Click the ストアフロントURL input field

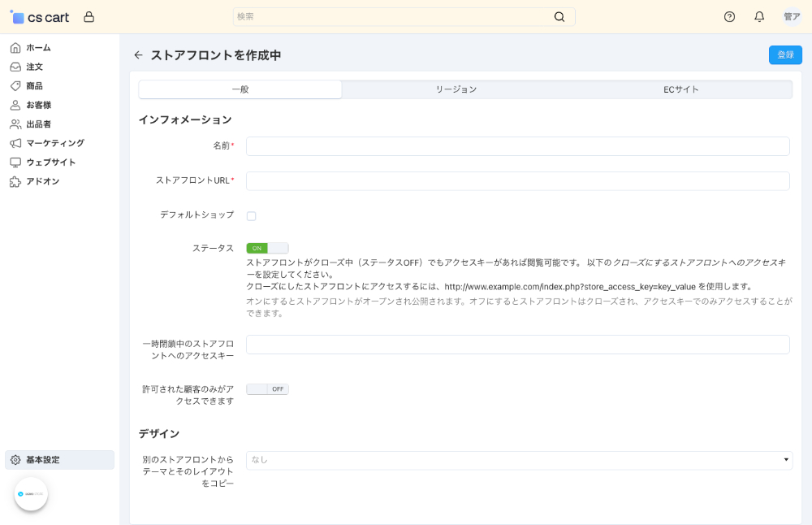(x=518, y=181)
